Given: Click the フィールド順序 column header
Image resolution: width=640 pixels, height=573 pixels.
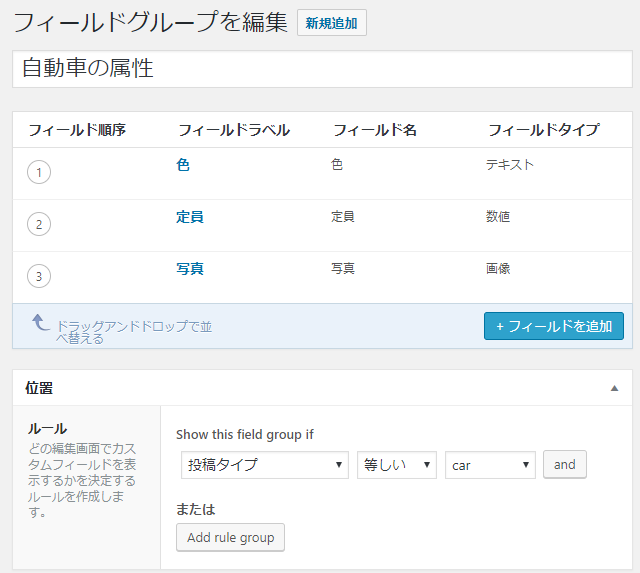Looking at the screenshot, I should (77, 130).
